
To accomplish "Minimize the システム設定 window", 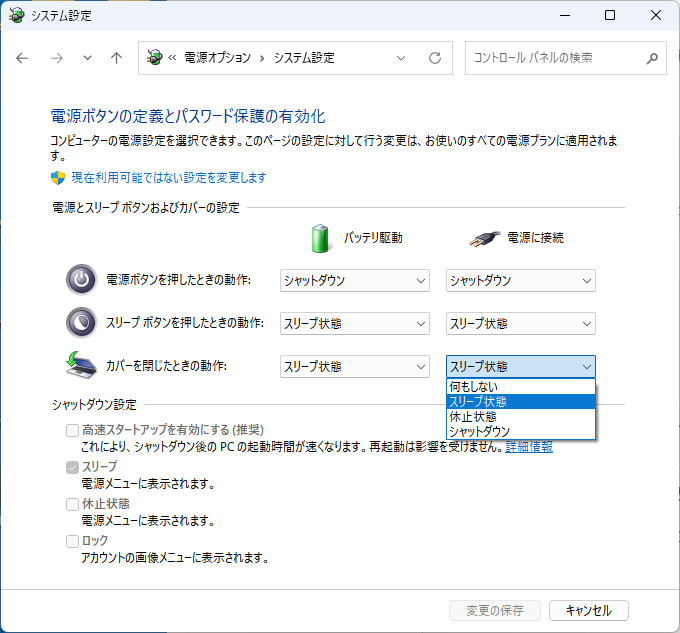I will (x=565, y=16).
